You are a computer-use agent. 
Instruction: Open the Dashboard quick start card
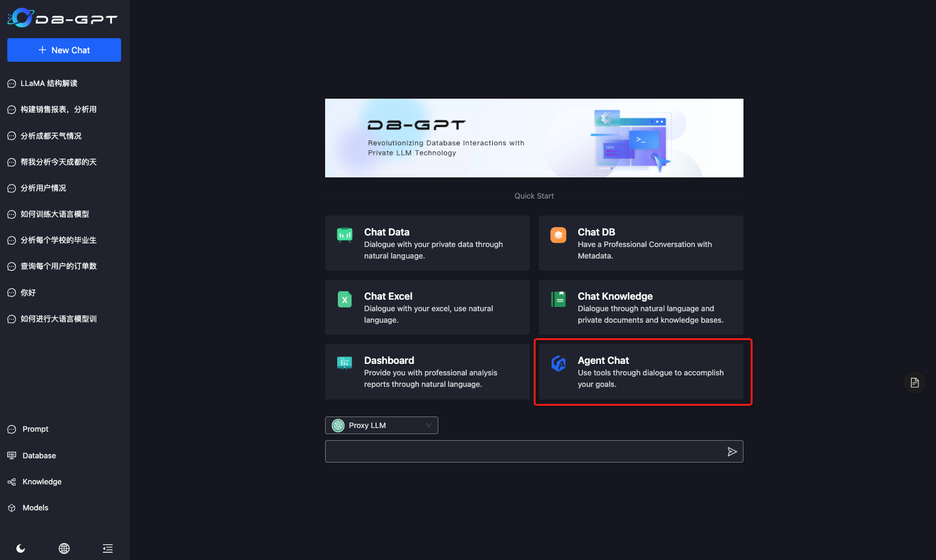[427, 372]
